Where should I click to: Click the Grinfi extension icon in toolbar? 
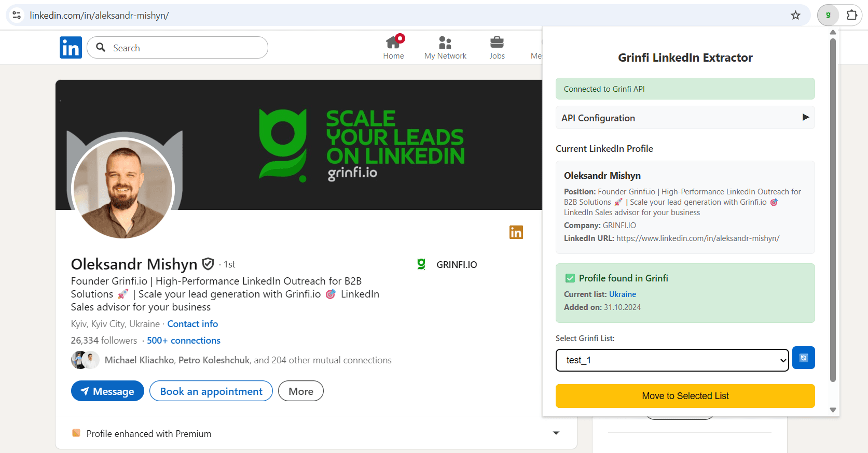click(x=828, y=16)
